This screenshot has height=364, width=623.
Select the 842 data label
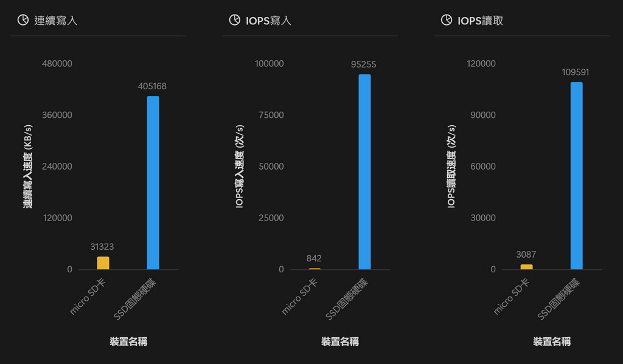314,258
